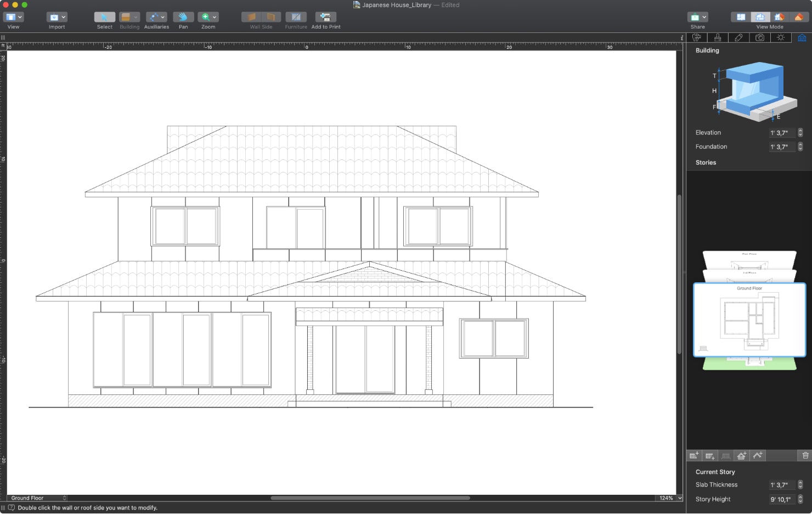
Task: Click the left Wall Side icon
Action: point(251,17)
